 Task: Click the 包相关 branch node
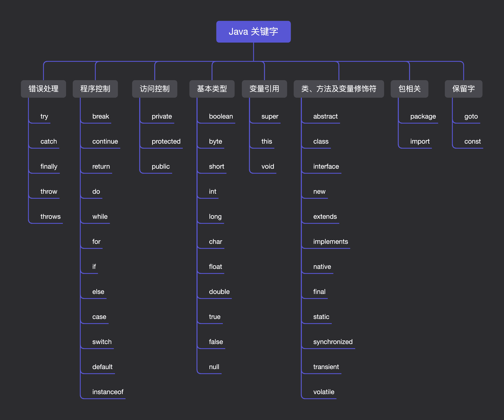click(x=409, y=89)
